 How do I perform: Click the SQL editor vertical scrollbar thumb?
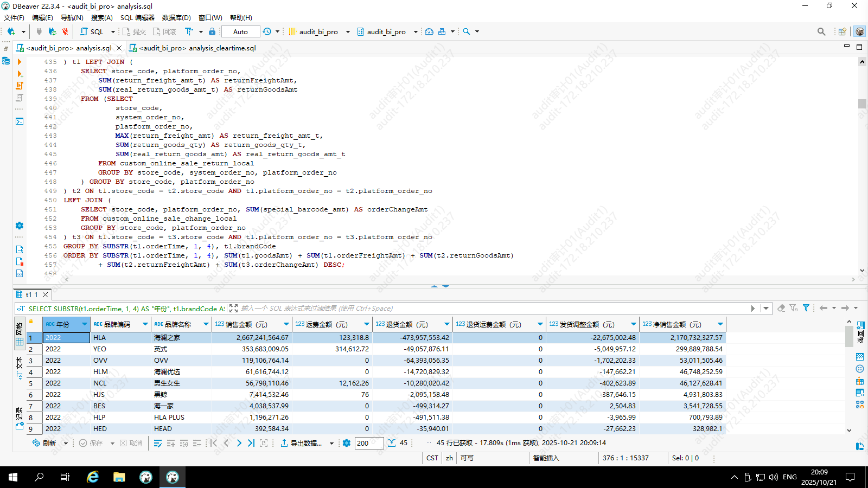(x=862, y=104)
